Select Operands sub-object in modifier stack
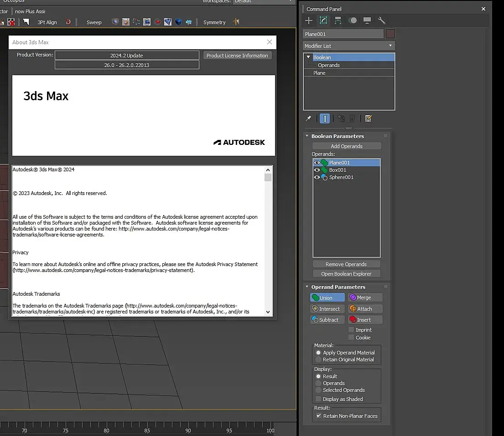 coord(328,65)
